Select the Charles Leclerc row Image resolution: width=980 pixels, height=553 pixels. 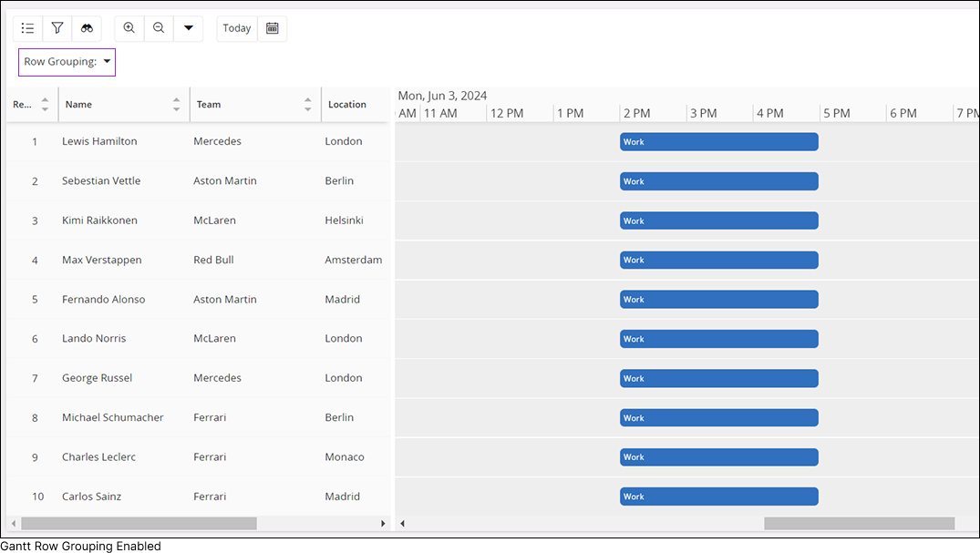(98, 457)
